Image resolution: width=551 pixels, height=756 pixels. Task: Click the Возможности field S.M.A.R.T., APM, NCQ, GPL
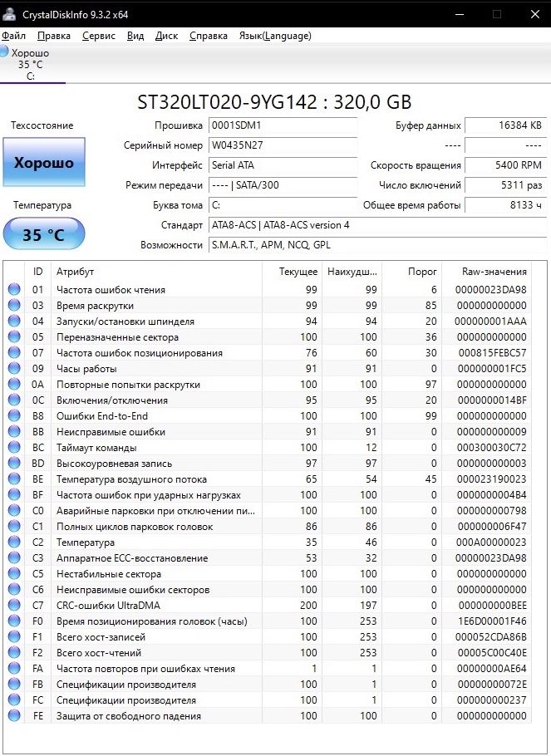click(378, 245)
